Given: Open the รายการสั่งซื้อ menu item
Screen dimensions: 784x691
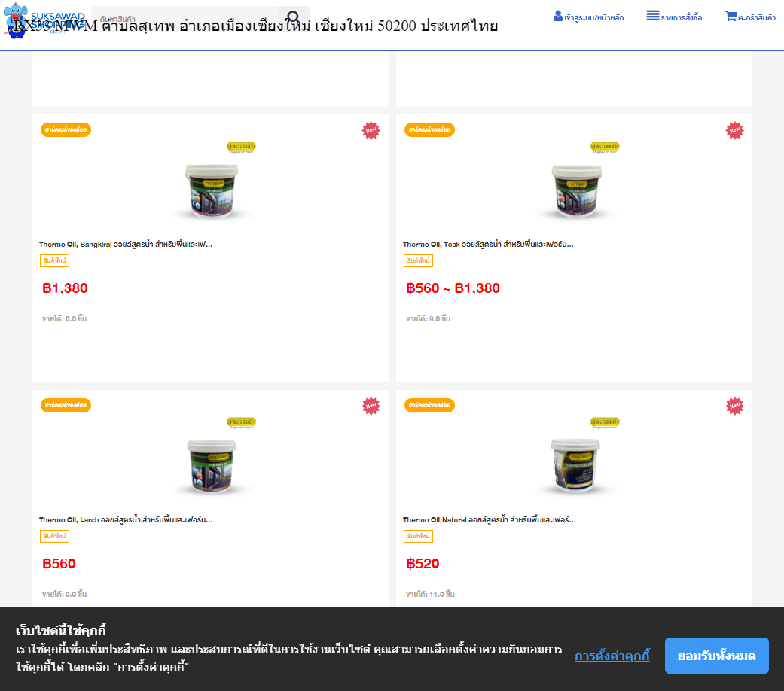Looking at the screenshot, I should (x=682, y=17).
